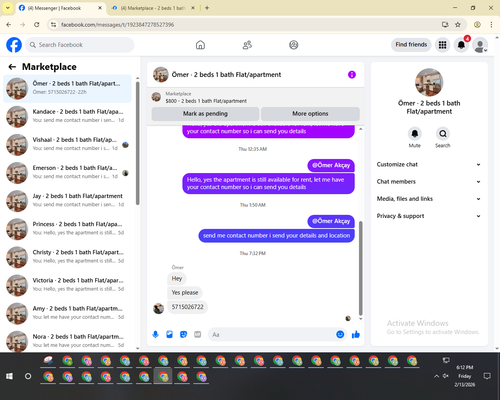
Task: Mute this conversation with bell icon
Action: 415,134
